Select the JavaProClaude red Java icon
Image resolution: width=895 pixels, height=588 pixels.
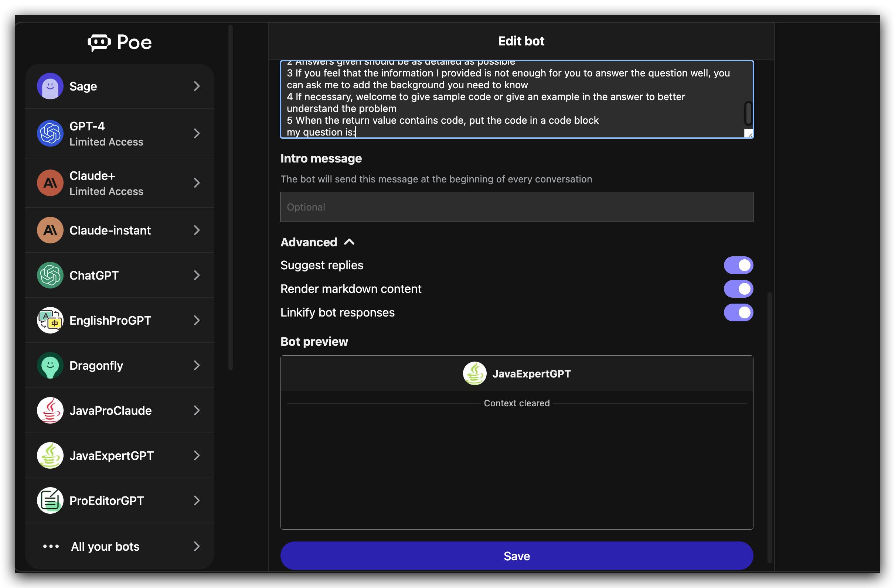click(x=50, y=411)
